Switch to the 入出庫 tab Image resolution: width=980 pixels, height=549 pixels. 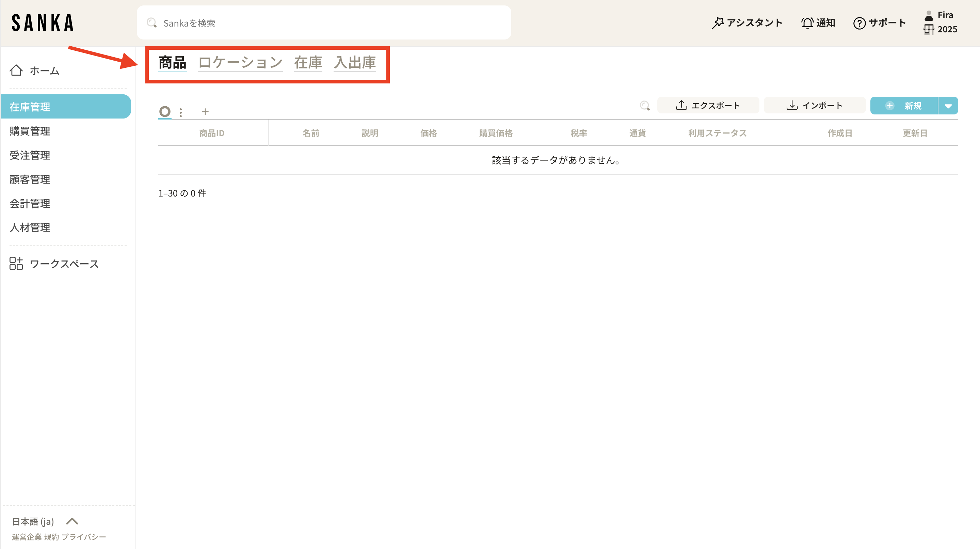(355, 62)
